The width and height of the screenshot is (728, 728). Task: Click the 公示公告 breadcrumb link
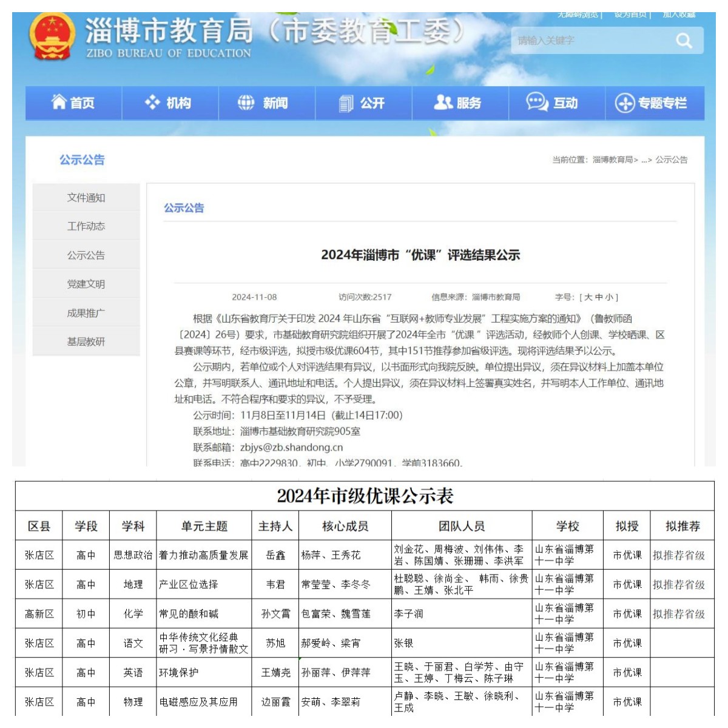[x=672, y=160]
